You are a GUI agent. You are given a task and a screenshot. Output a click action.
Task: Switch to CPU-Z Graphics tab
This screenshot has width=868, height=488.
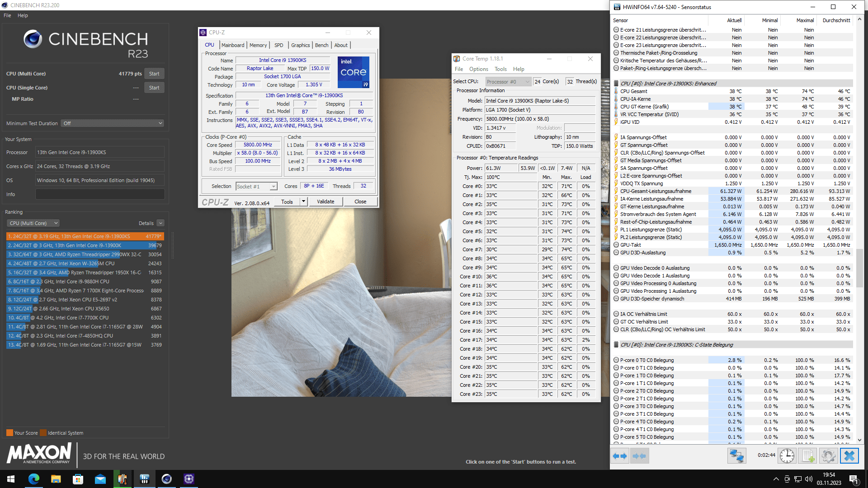[301, 45]
